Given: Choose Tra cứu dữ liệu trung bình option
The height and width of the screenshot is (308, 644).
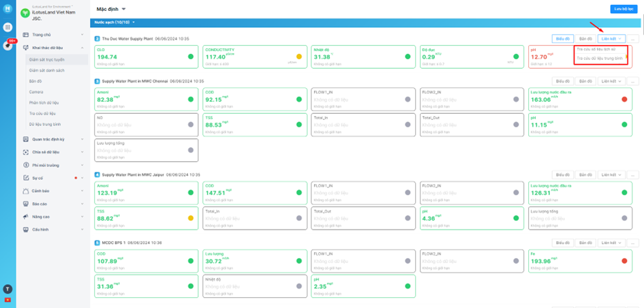Looking at the screenshot, I should coord(600,59).
